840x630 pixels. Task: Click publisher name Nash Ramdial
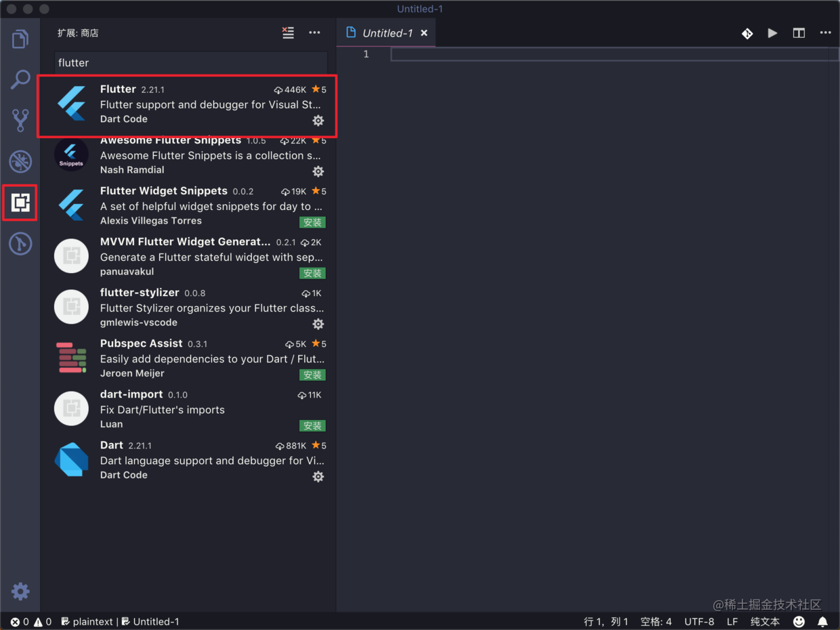click(x=132, y=169)
